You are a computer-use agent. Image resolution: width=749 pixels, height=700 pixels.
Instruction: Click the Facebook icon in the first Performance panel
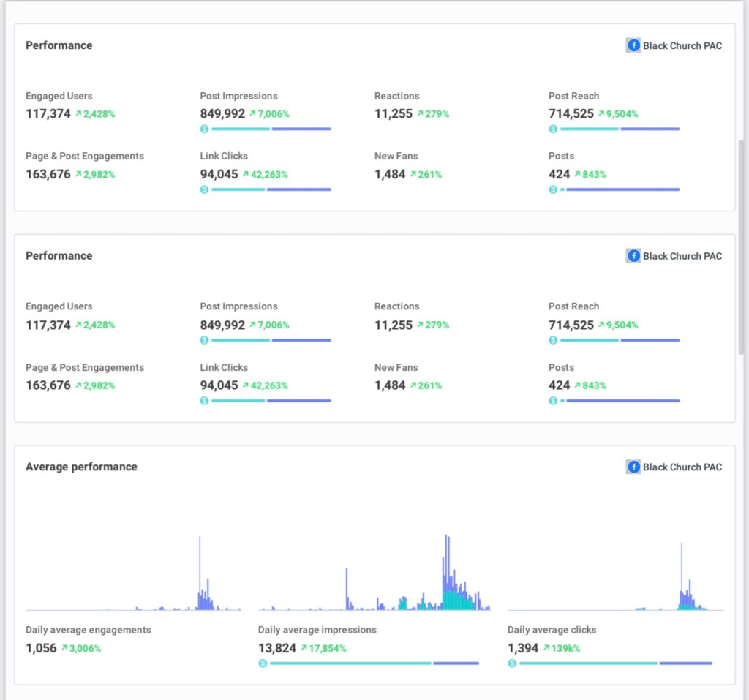click(633, 45)
